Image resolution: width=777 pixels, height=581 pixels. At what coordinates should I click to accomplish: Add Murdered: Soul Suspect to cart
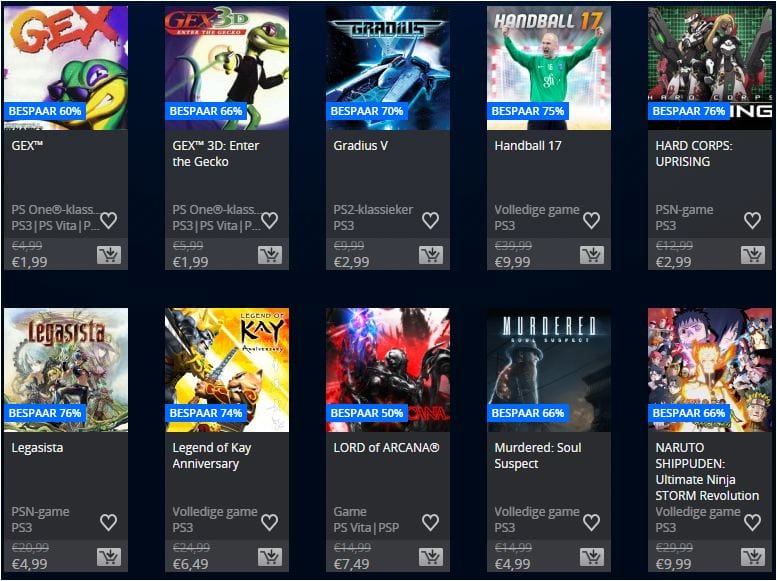coord(592,557)
